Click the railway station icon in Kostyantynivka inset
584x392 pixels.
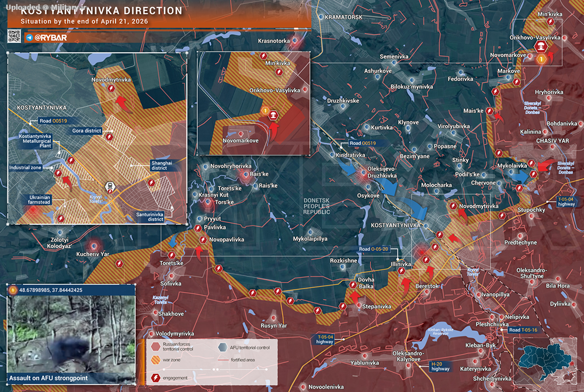[x=110, y=187]
